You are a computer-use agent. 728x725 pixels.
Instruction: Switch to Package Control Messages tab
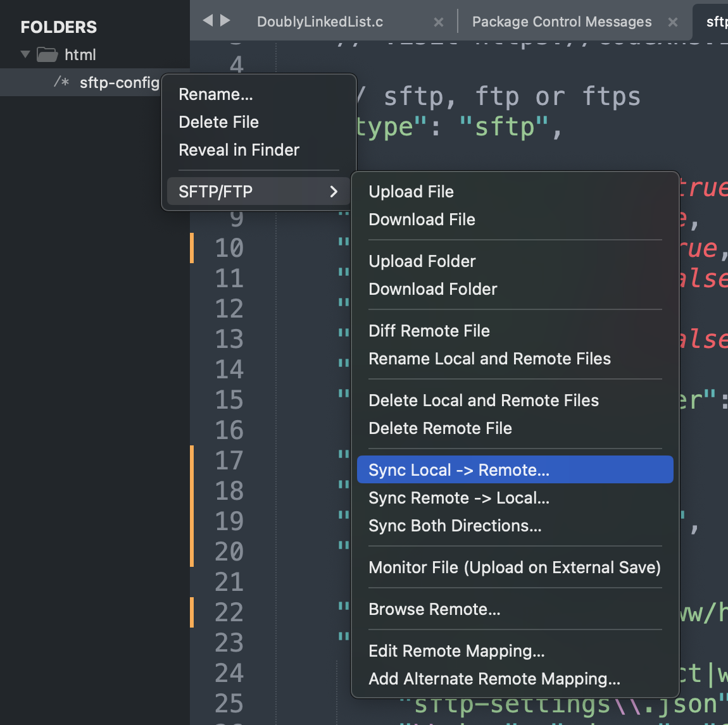tap(562, 22)
